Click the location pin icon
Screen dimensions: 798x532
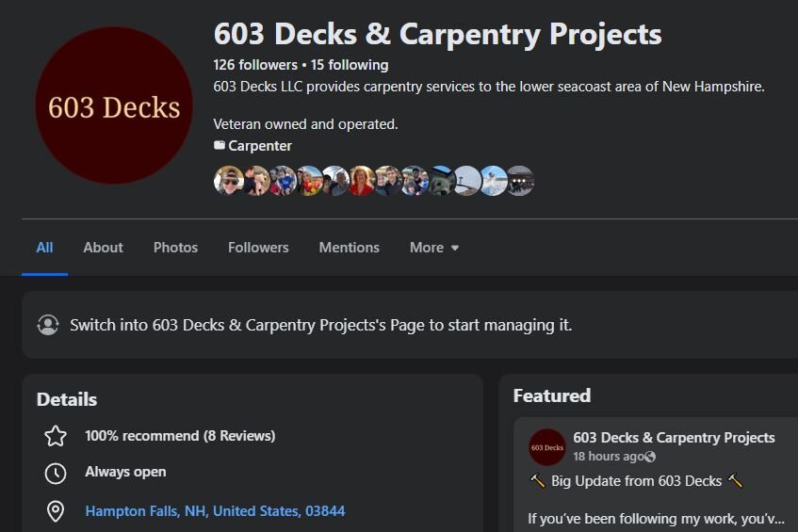tap(56, 511)
